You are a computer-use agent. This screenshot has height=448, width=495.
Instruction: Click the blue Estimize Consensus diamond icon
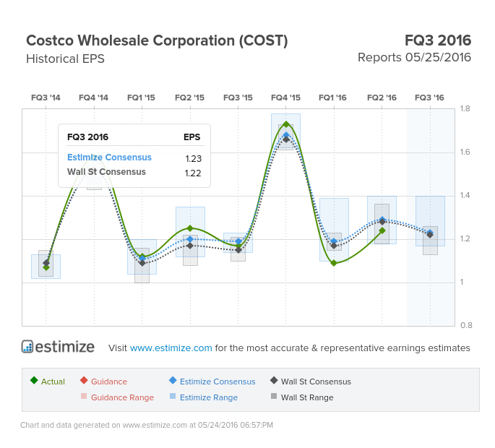[173, 380]
